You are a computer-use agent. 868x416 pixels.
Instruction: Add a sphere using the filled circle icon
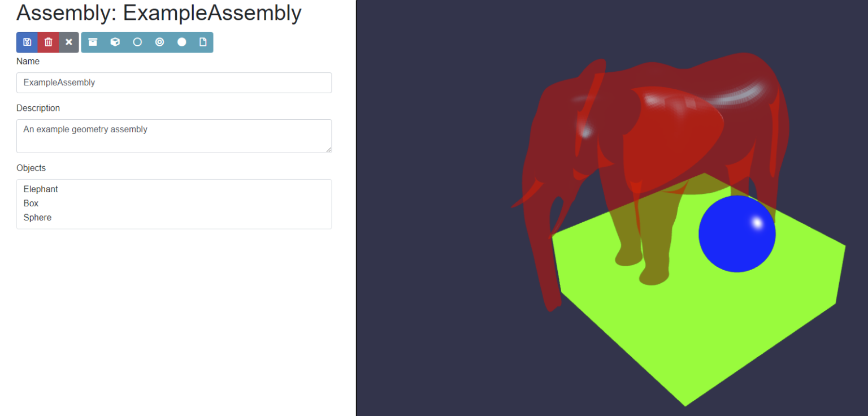click(182, 42)
